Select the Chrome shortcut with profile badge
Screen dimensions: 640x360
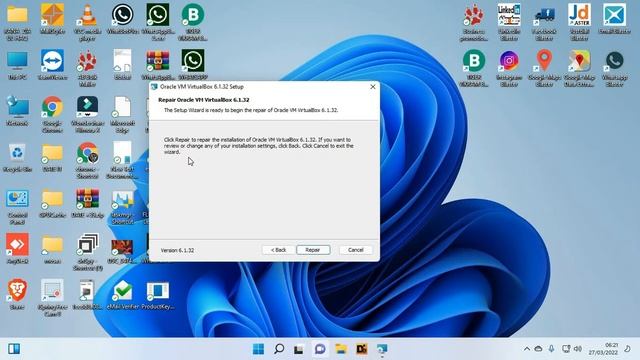click(x=87, y=153)
